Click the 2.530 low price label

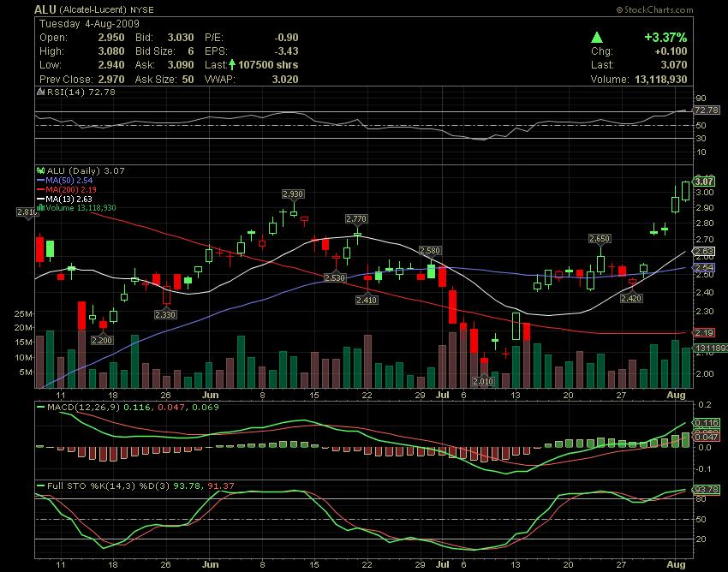click(335, 277)
